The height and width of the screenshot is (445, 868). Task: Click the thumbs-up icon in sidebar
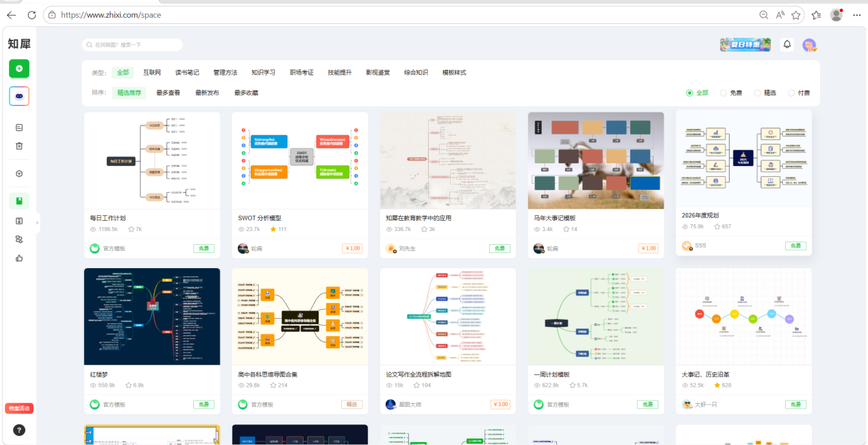point(19,258)
